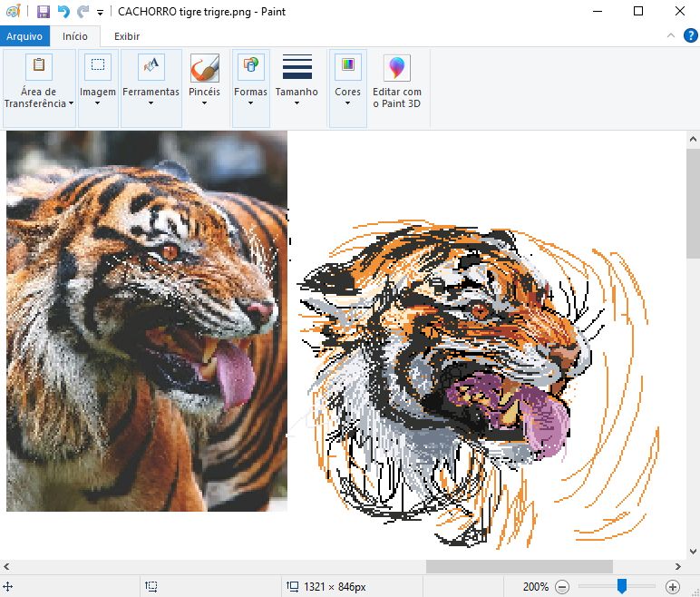700x597 pixels.
Task: Click the Paint app icon in title bar
Action: click(13, 12)
